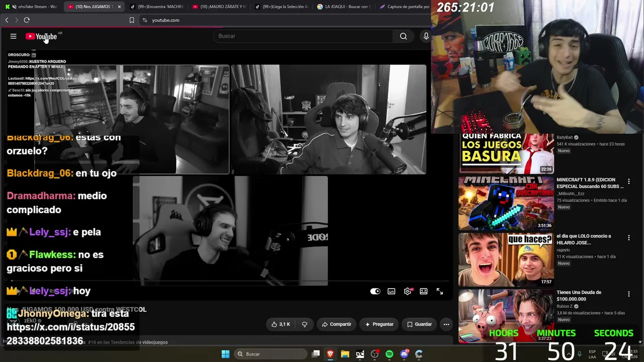Viewport: 644px width, 362px height.
Task: Open the MINECRAFT con suscriptores thumbnail
Action: tap(506, 203)
